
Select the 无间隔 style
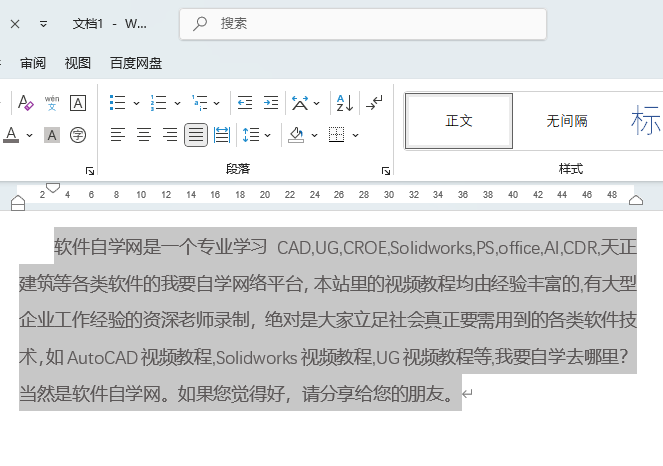click(567, 121)
